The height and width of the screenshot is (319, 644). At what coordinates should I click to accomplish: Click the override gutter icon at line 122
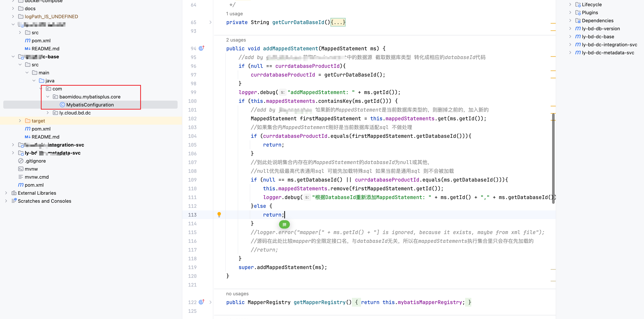point(201,302)
